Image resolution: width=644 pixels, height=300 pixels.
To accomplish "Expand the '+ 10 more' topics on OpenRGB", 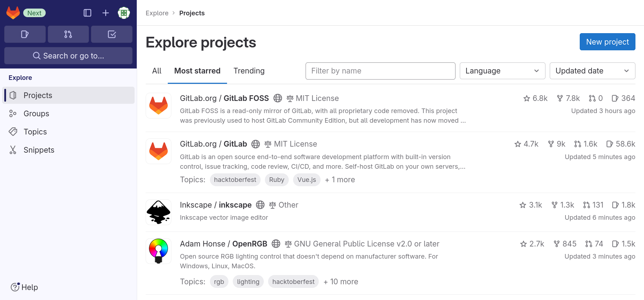I will click(341, 281).
